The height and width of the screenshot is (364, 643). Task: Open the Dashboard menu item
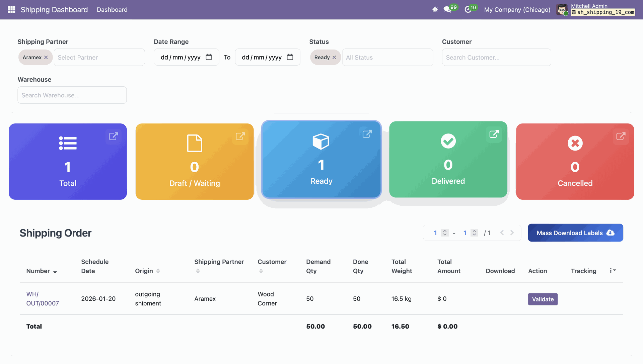pyautogui.click(x=112, y=10)
